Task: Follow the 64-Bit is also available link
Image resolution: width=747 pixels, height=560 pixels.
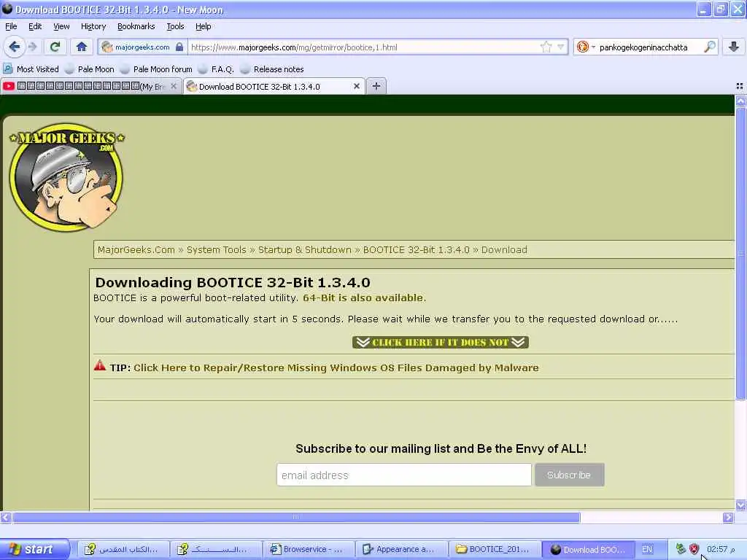Action: tap(363, 297)
